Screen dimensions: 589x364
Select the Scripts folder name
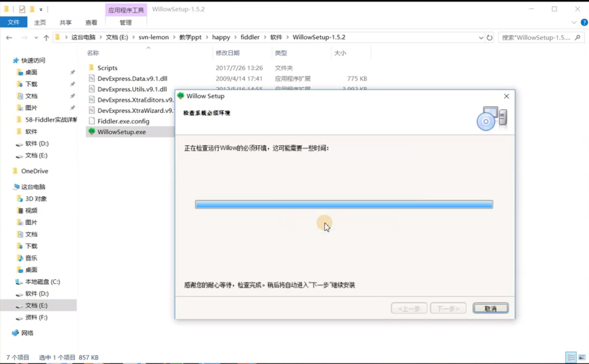[107, 68]
